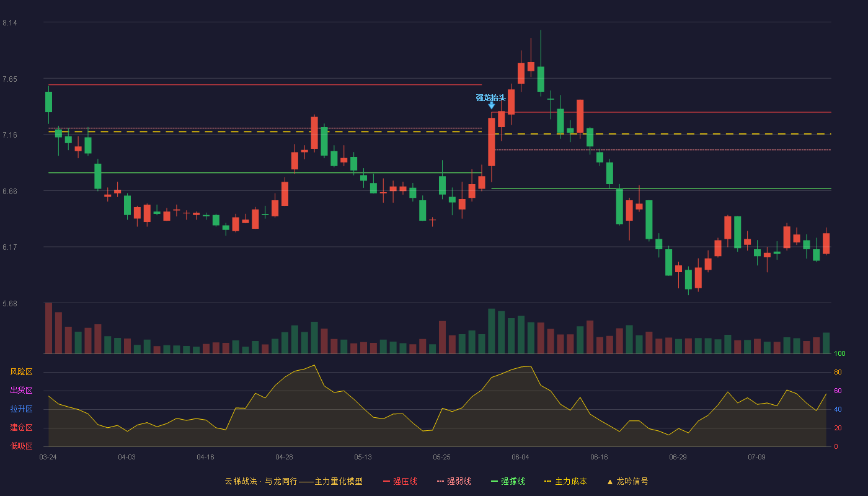Click the green 100 indicator axis label
The image size is (868, 496).
click(x=839, y=353)
